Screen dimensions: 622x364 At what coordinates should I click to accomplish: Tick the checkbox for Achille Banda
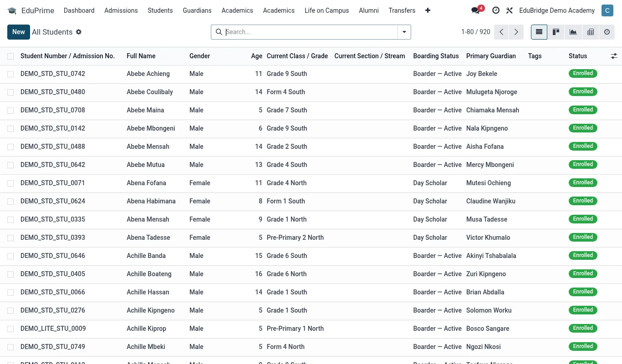pyautogui.click(x=10, y=256)
